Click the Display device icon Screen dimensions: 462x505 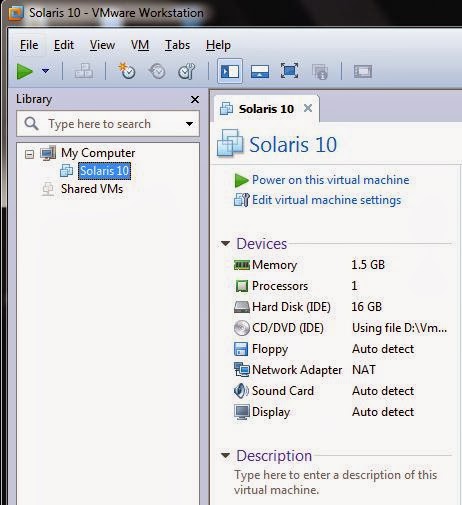(242, 412)
